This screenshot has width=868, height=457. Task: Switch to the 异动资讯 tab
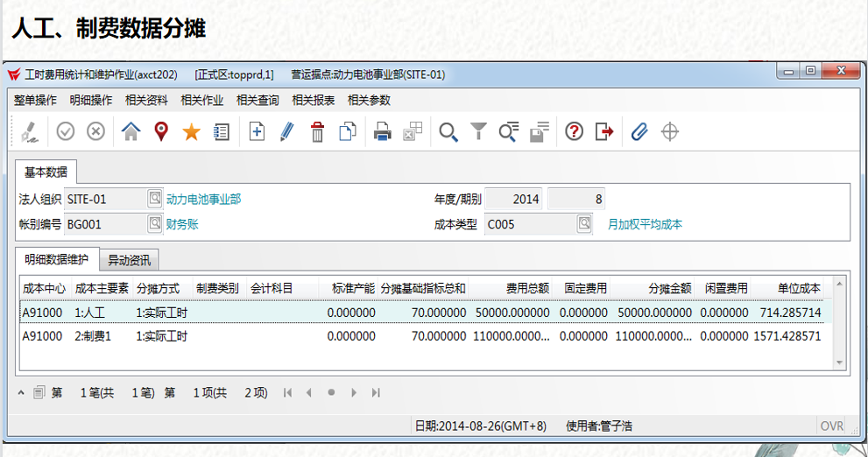coord(129,260)
